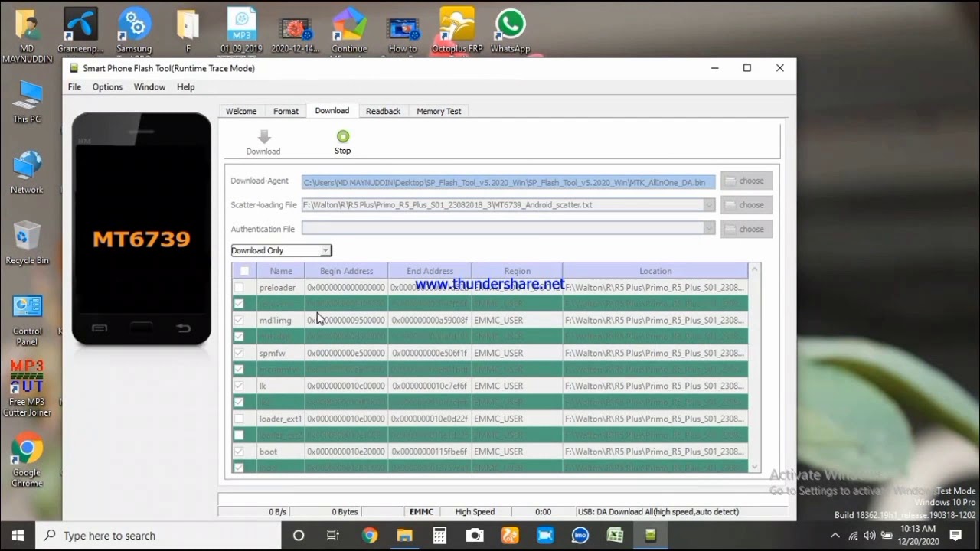Screen dimensions: 980x551
Task: Toggle the spmfw row checkbox
Action: (239, 354)
